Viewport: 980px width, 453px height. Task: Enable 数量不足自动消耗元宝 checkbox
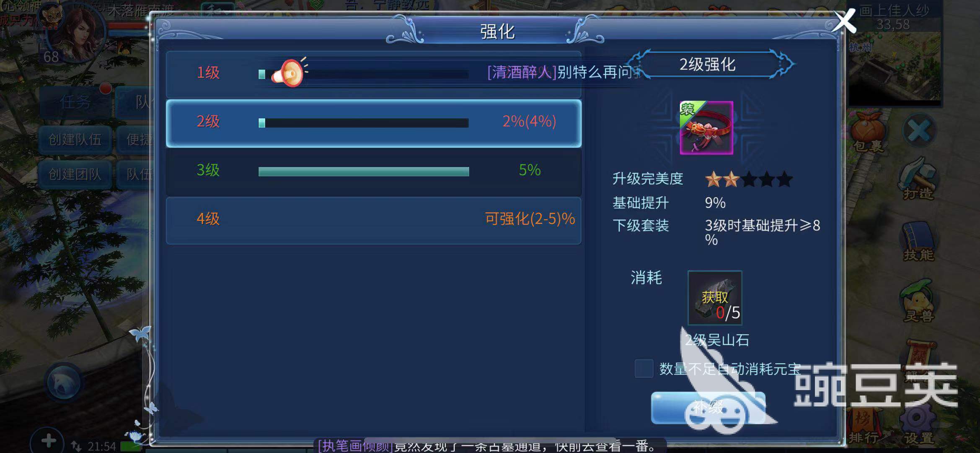[644, 369]
